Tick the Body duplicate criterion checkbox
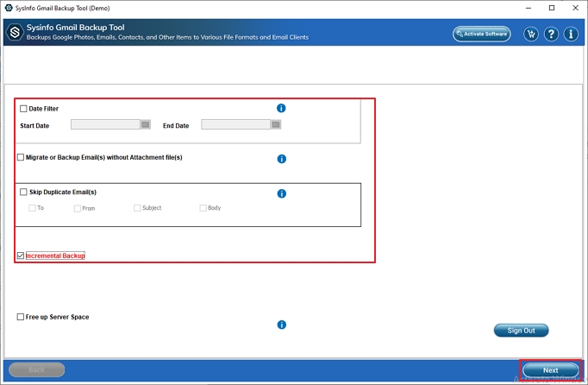The width and height of the screenshot is (588, 385). click(x=203, y=208)
